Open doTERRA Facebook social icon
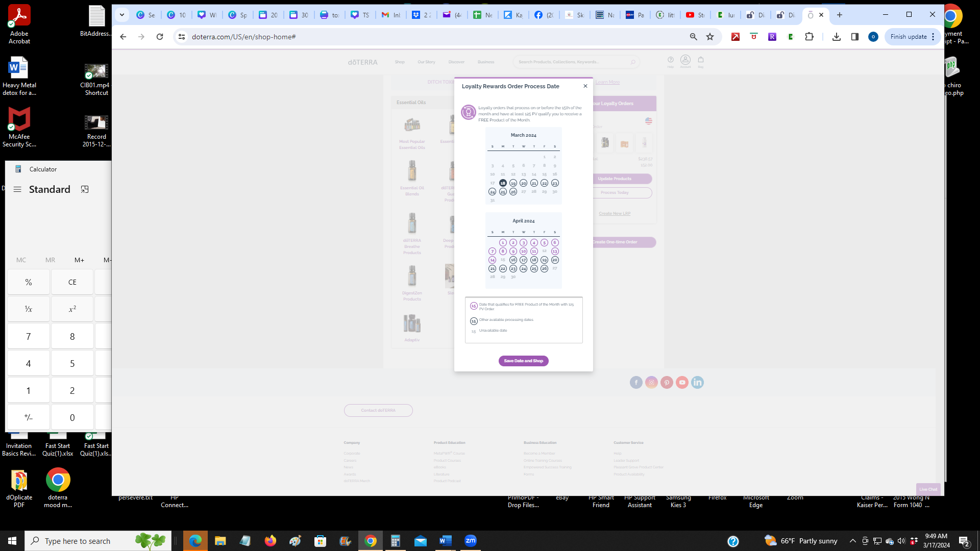 tap(636, 383)
